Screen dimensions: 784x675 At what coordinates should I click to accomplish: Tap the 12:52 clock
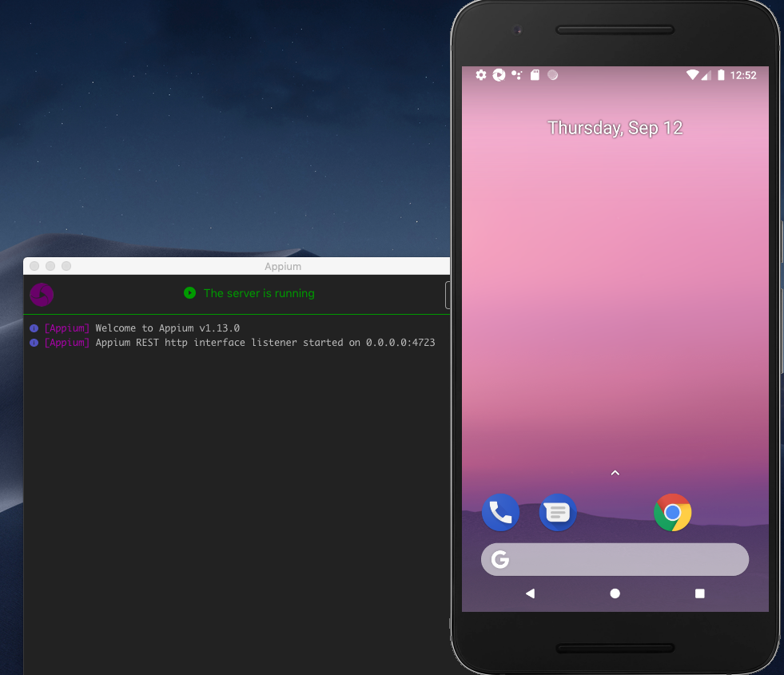743,75
